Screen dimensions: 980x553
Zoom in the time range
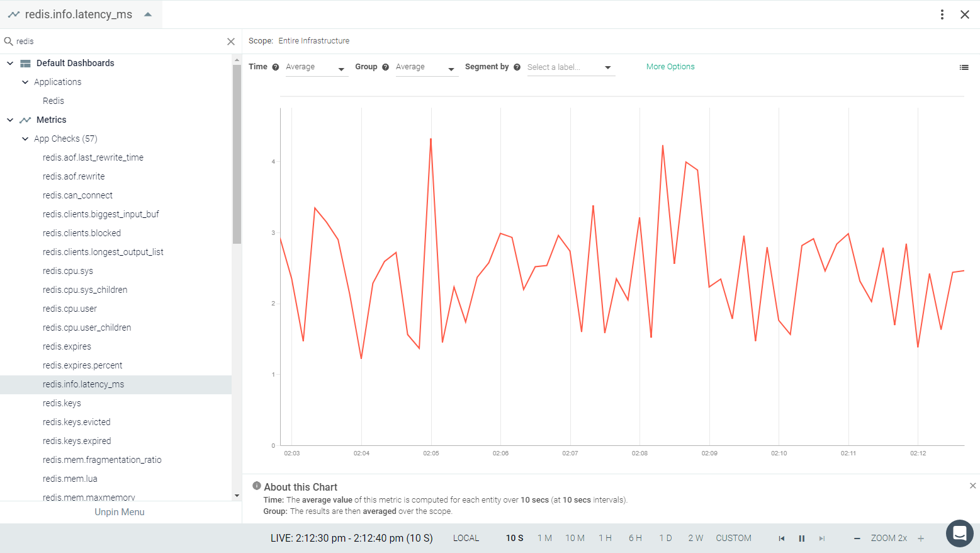[x=921, y=539]
